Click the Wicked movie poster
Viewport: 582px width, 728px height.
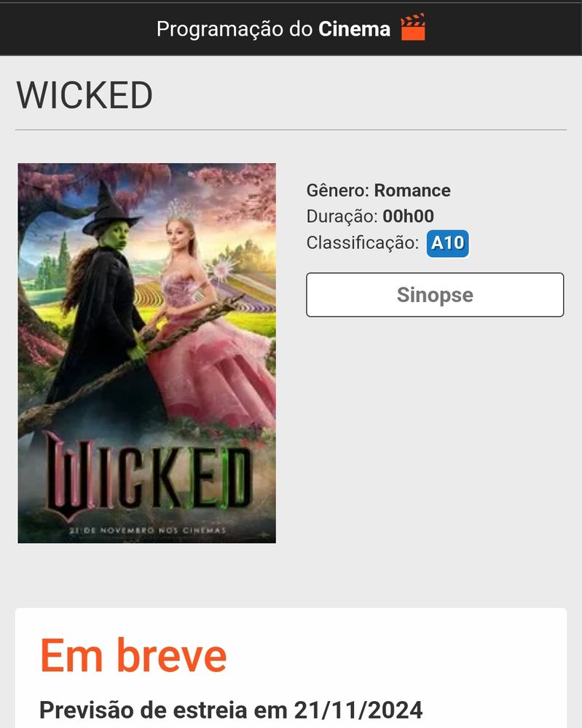[147, 353]
